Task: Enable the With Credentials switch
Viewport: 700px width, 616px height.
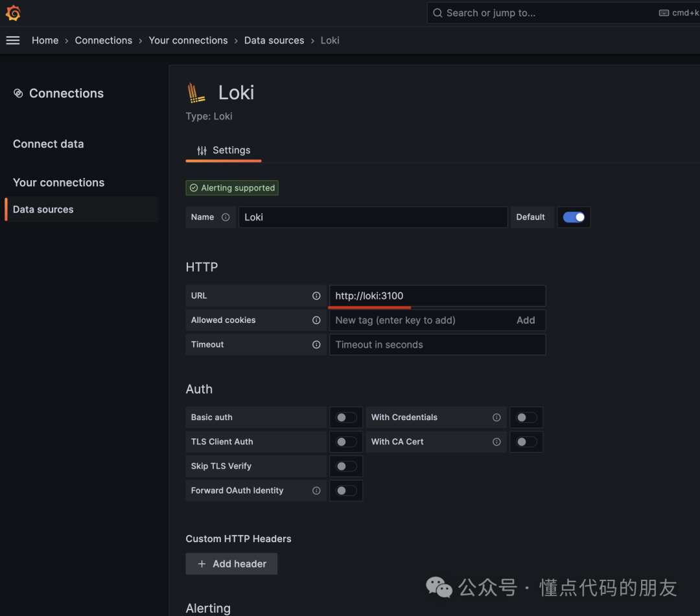Action: 526,417
